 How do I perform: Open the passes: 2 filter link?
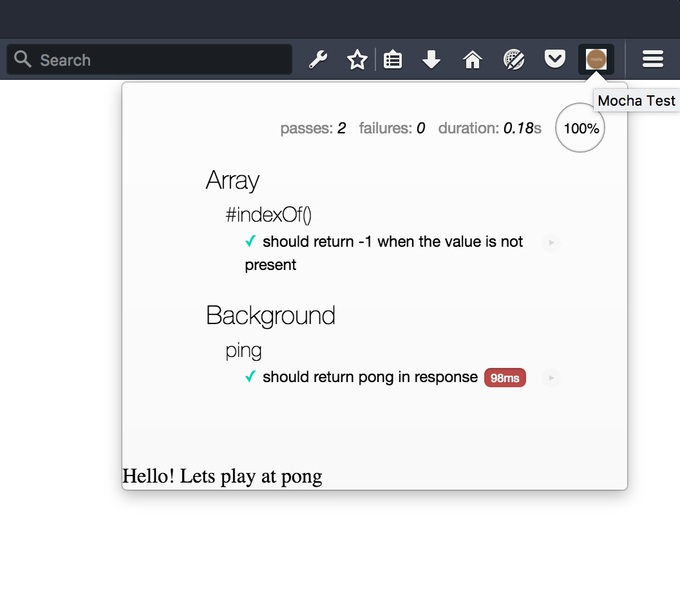pos(313,128)
